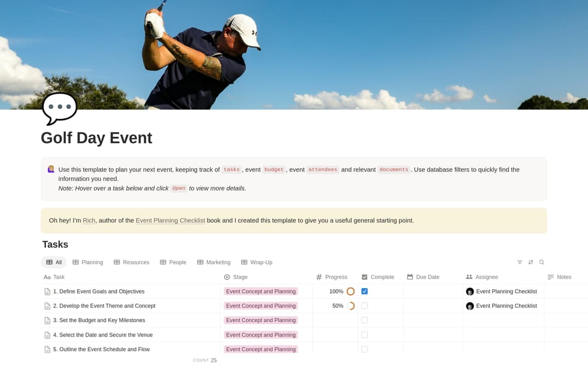The width and height of the screenshot is (588, 367).
Task: Open the Assignee column header menu
Action: pos(504,277)
